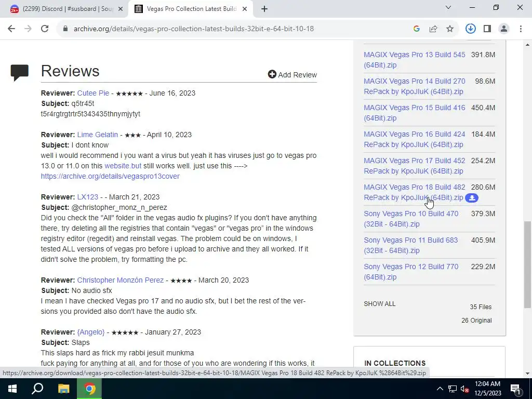Open the Windows Start menu
This screenshot has height=399, width=532.
12,389
